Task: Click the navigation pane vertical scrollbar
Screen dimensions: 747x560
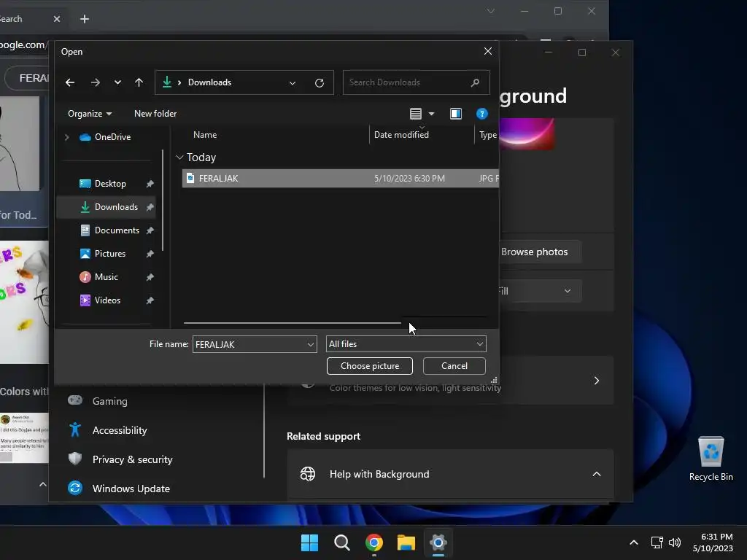Action: coord(163,200)
